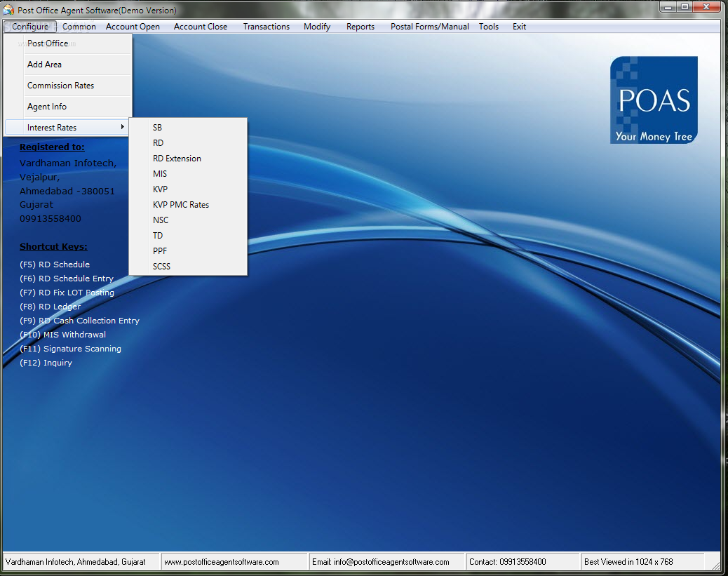
Task: Minimize the Post Office Agent Software window
Action: (x=668, y=7)
